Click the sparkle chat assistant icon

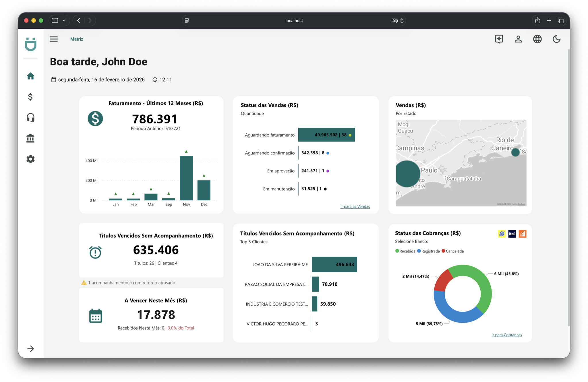[x=499, y=39]
